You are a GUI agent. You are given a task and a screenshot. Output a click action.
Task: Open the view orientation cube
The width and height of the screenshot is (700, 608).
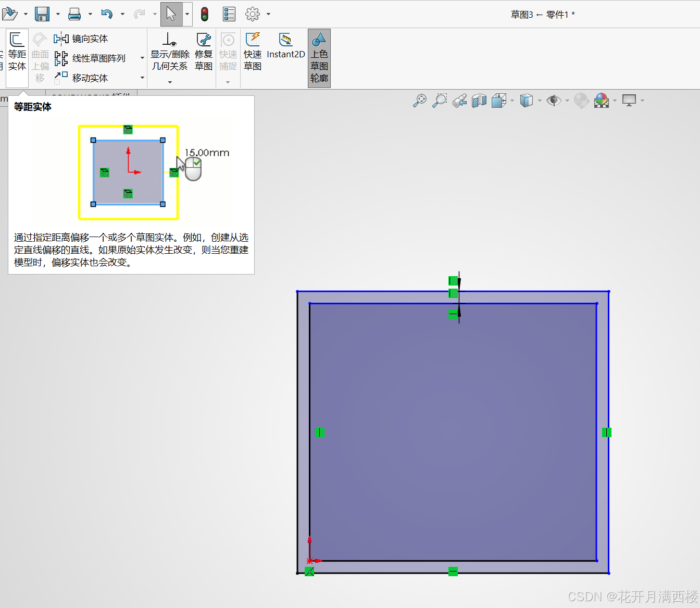499,101
